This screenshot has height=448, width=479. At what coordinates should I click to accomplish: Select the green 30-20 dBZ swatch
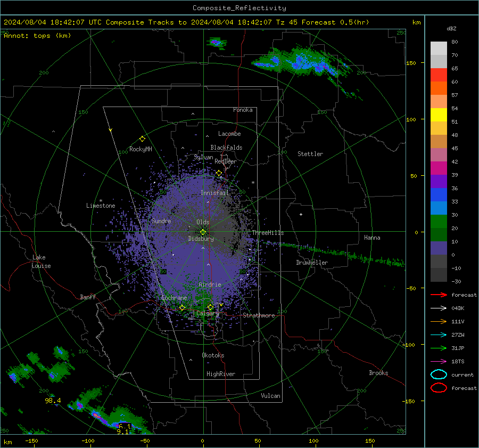pyautogui.click(x=439, y=221)
